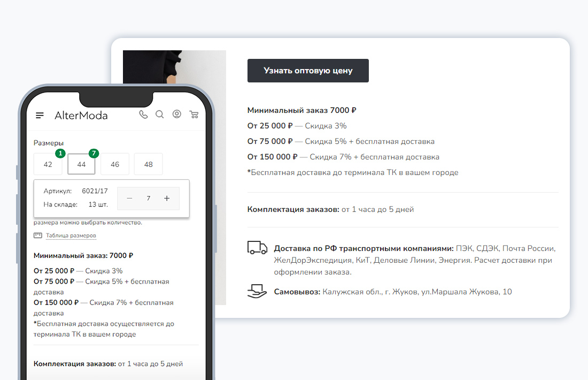Open the search icon in the header

tap(160, 114)
